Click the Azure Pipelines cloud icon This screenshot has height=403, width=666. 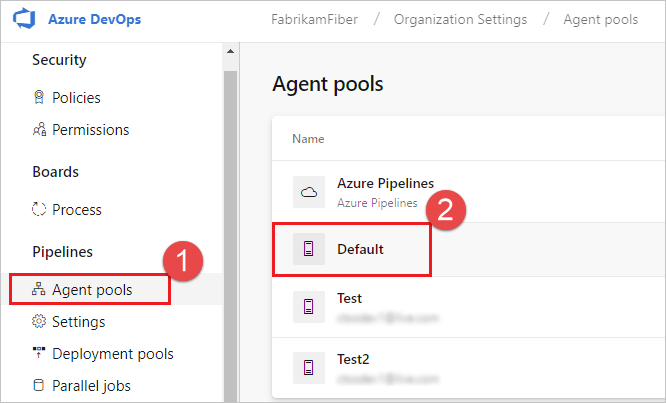(x=309, y=192)
